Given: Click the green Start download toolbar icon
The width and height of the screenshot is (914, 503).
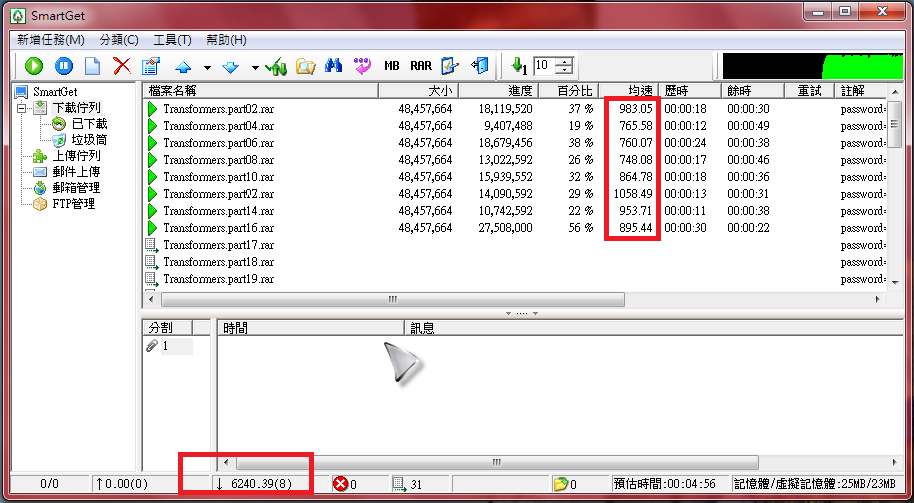Looking at the screenshot, I should coord(34,66).
